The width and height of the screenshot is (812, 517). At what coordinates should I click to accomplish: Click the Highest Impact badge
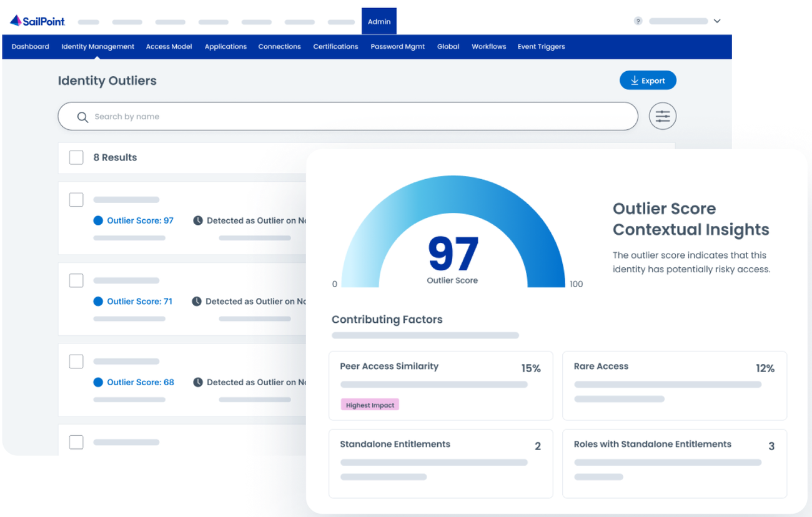pos(370,405)
